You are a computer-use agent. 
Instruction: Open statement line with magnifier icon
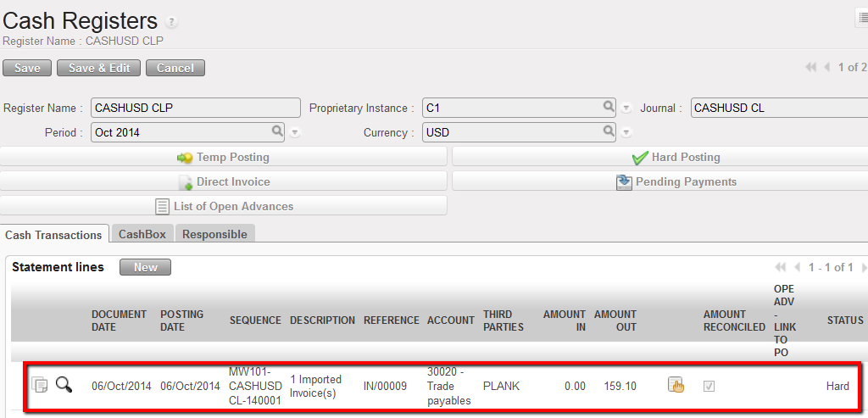click(x=64, y=385)
